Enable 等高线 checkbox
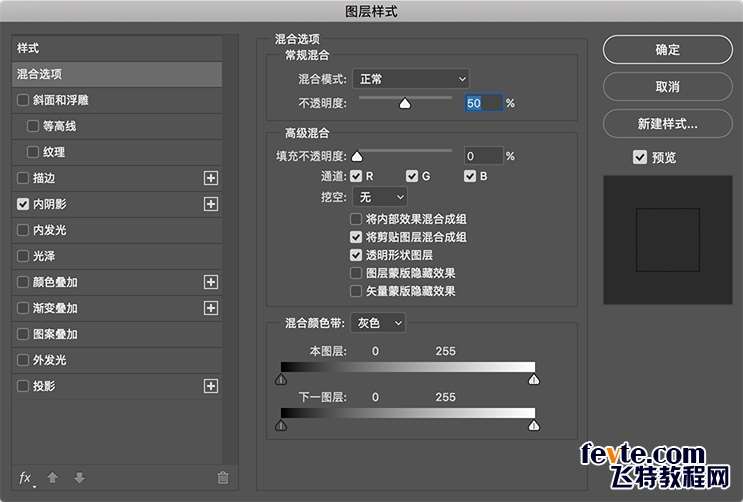Screen dimensions: 743x502 33,126
